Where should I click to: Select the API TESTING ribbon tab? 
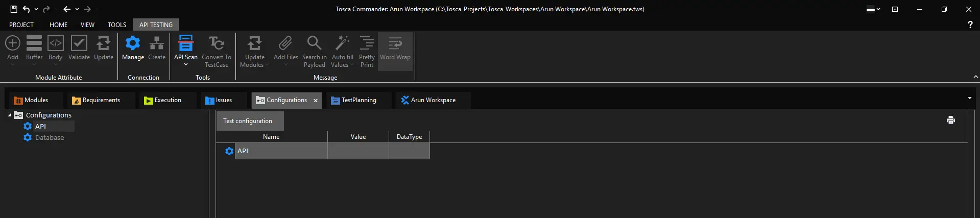pyautogui.click(x=156, y=25)
